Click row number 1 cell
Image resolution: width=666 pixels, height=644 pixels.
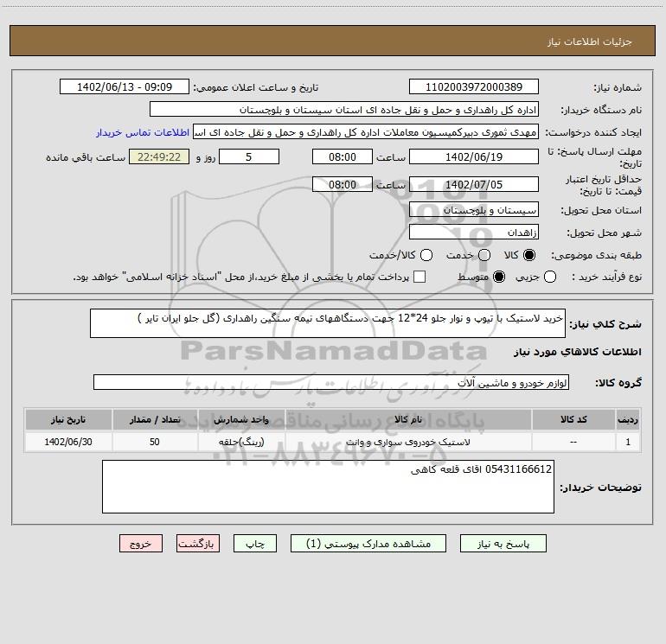click(628, 442)
